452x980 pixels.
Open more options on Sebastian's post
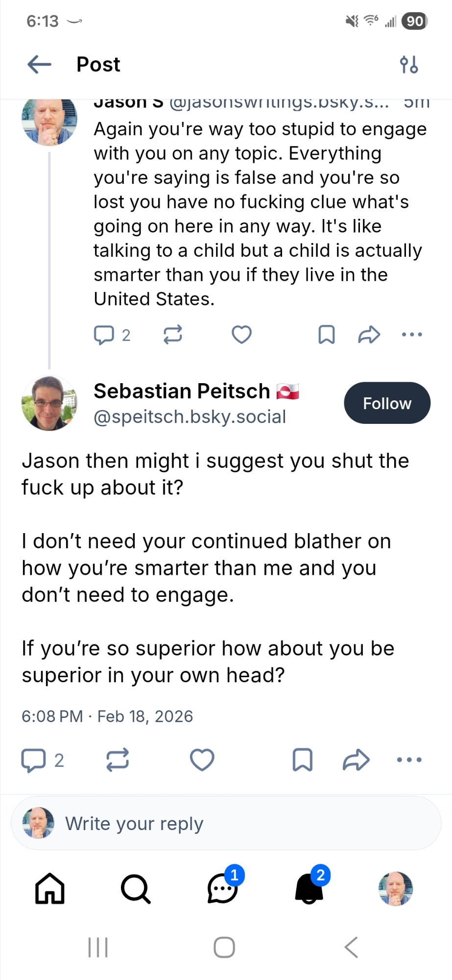click(x=409, y=760)
